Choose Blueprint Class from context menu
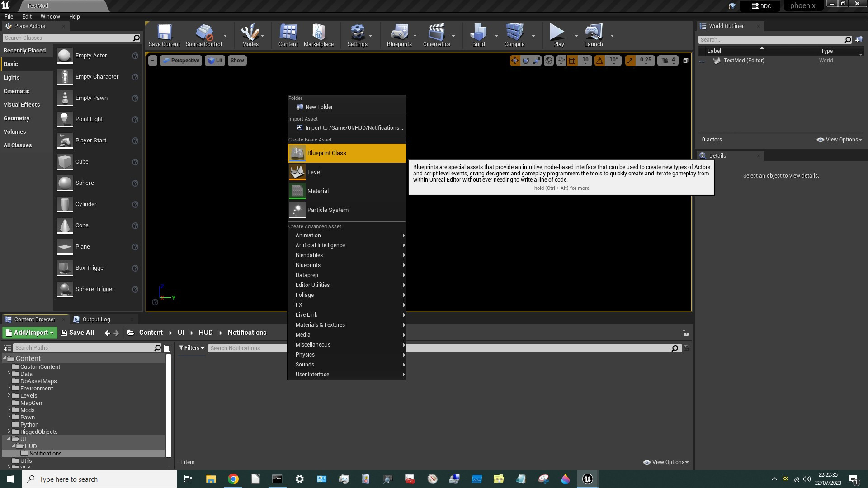 click(347, 153)
